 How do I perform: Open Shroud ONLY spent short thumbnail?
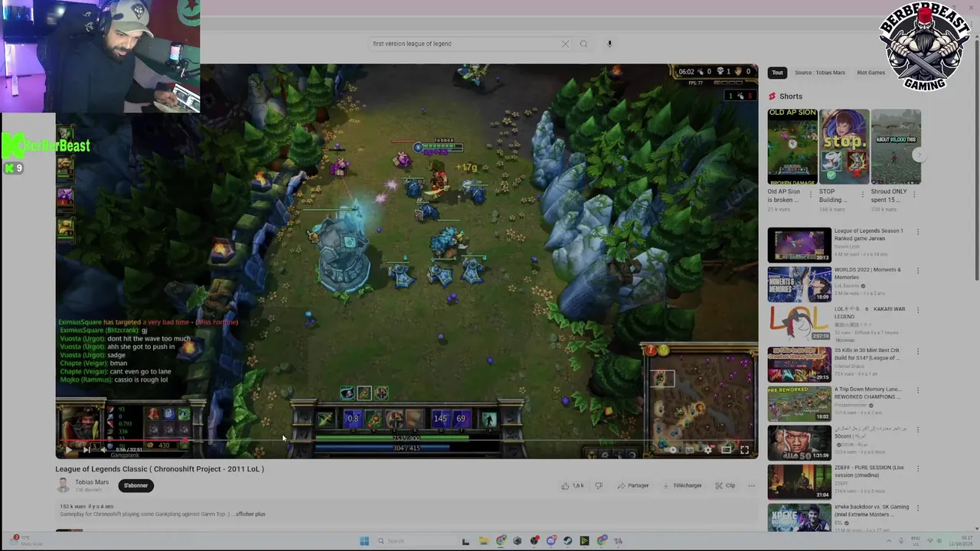pyautogui.click(x=896, y=146)
